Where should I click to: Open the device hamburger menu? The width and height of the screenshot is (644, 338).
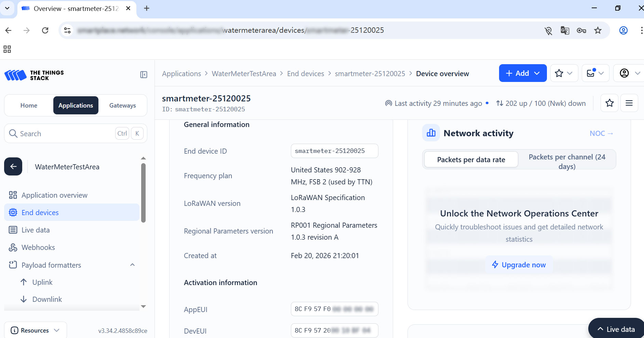click(629, 103)
